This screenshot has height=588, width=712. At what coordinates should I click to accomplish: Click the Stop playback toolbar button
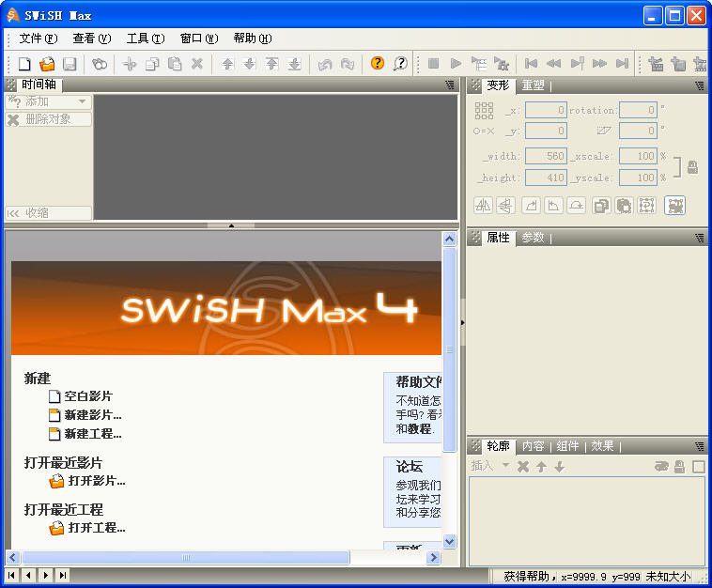(433, 64)
